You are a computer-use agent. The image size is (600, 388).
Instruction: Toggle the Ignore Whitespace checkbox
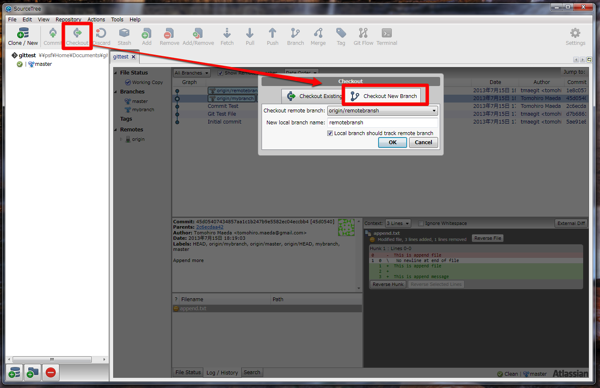coord(421,223)
